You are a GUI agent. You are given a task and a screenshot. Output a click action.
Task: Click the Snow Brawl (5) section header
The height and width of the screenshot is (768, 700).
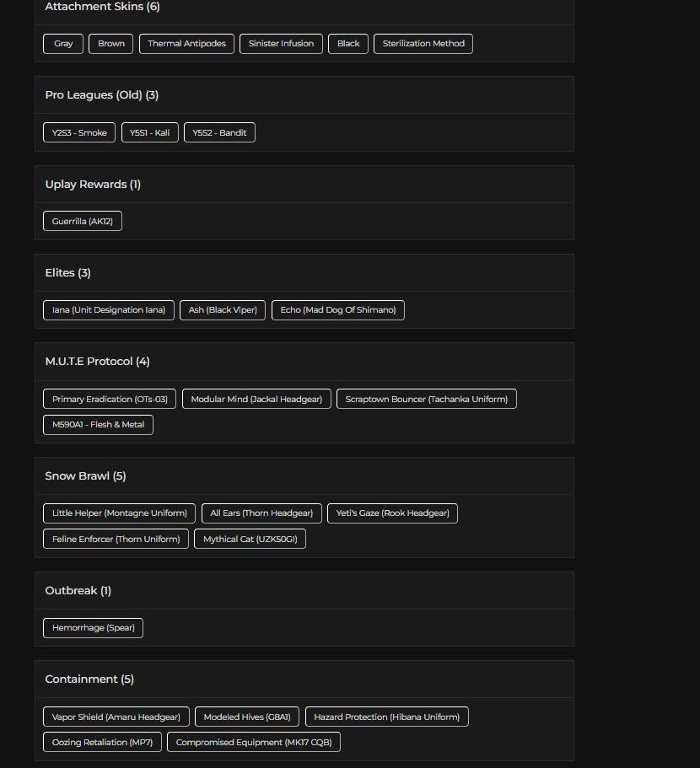[85, 476]
